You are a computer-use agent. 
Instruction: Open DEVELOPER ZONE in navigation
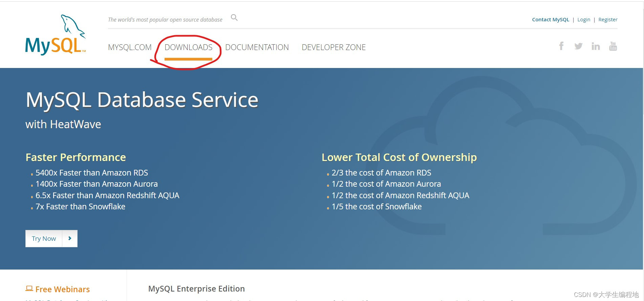(334, 47)
